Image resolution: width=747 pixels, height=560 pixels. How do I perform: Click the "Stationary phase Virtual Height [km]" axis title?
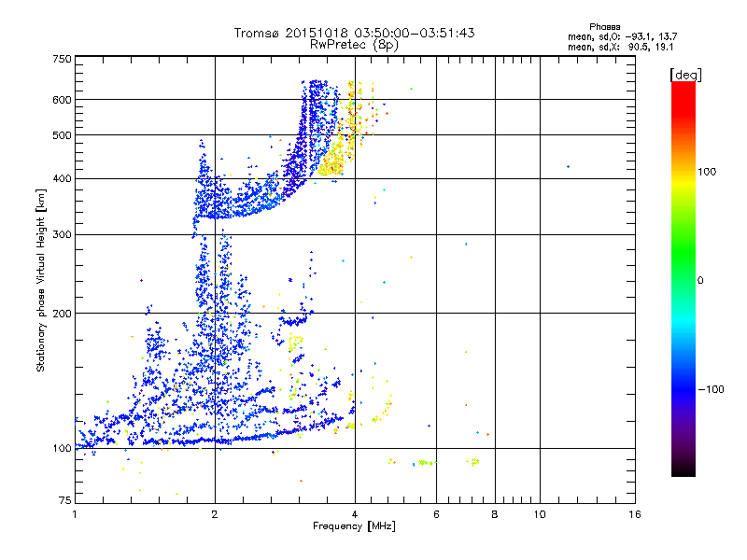tap(41, 280)
